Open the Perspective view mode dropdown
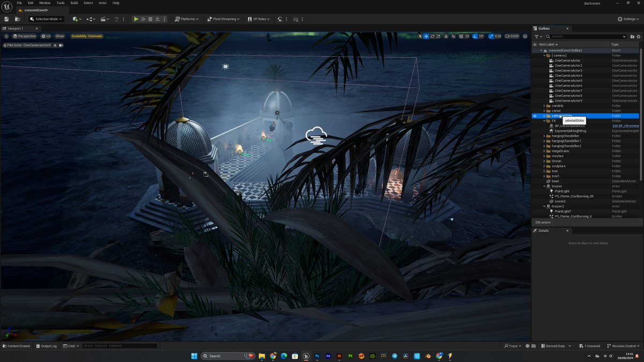 click(x=25, y=36)
